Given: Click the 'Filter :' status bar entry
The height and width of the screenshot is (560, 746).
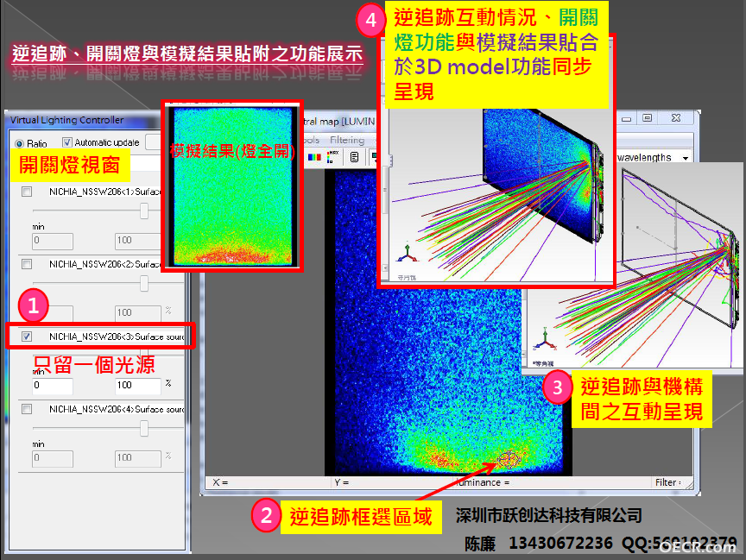Looking at the screenshot, I should 668,482.
